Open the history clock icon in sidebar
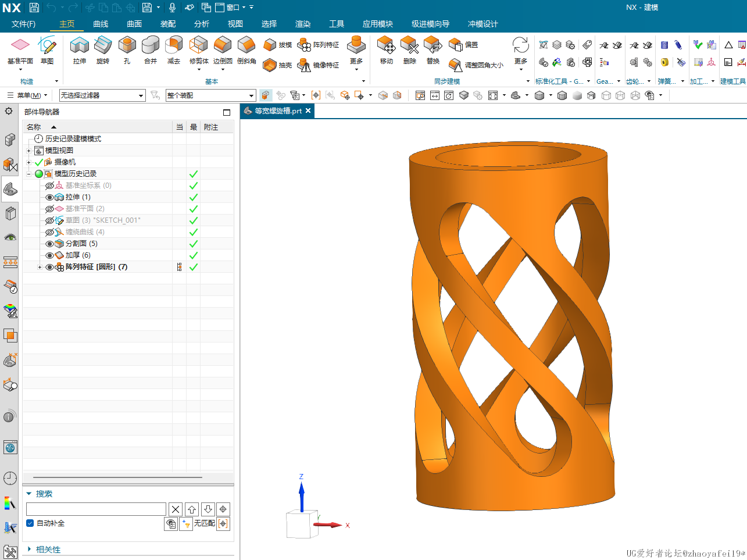 point(10,479)
